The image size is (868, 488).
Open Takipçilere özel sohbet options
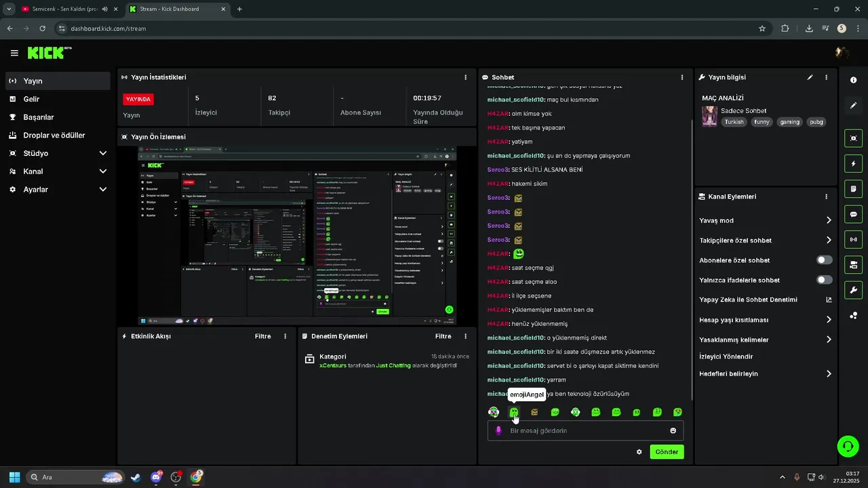pos(766,240)
